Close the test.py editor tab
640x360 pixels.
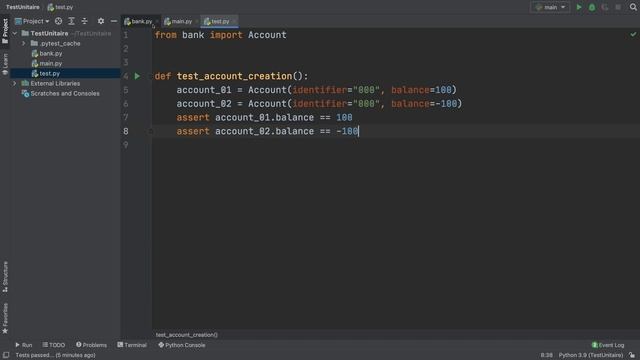click(x=235, y=21)
